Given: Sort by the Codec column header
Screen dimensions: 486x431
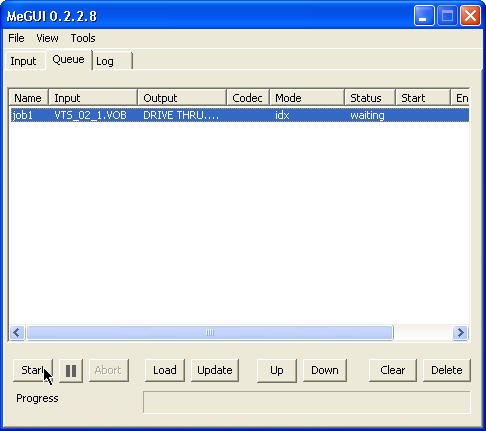Looking at the screenshot, I should point(248,98).
